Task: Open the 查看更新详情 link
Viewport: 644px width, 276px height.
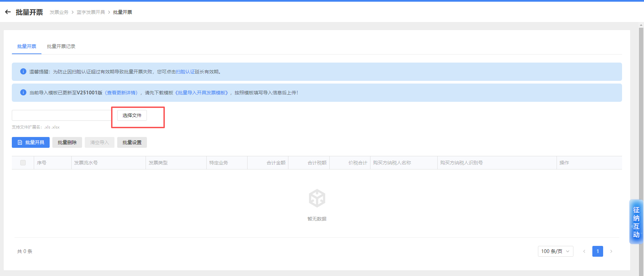Action: coord(122,93)
